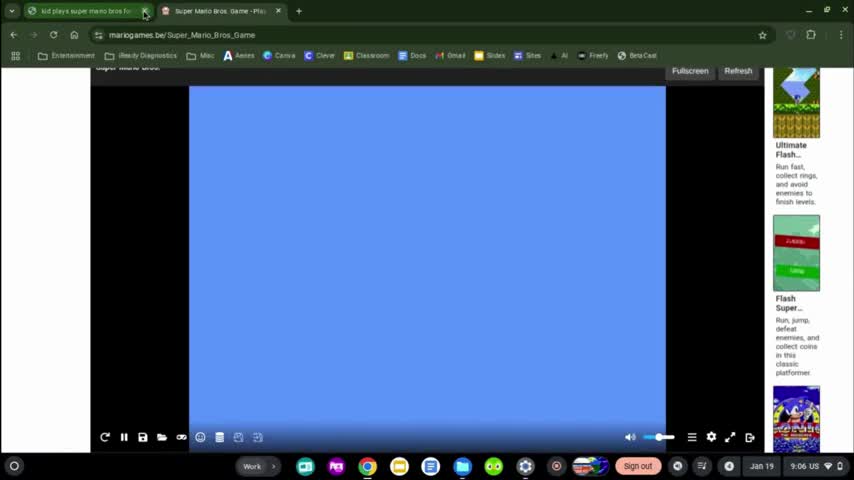Toggle emulator fullscreen with the arrows icon
Screen dimensions: 854x480
730,437
